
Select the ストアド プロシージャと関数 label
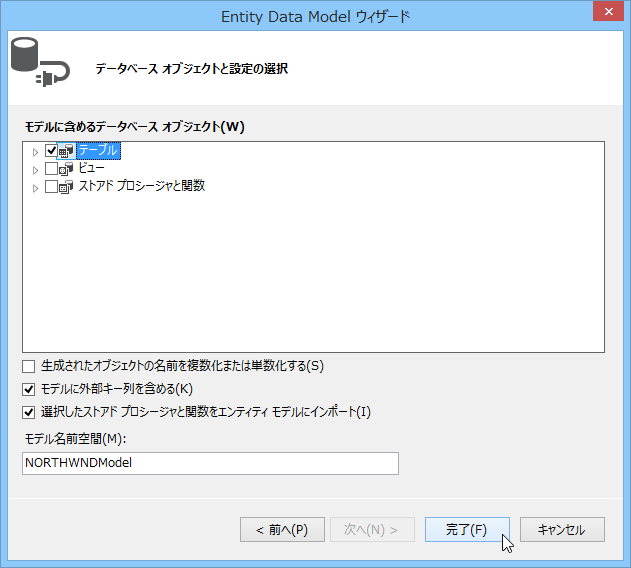(141, 187)
